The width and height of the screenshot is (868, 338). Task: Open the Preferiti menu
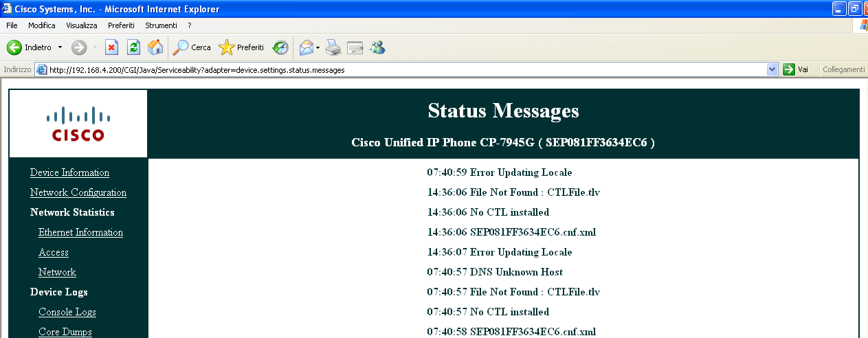pos(121,25)
